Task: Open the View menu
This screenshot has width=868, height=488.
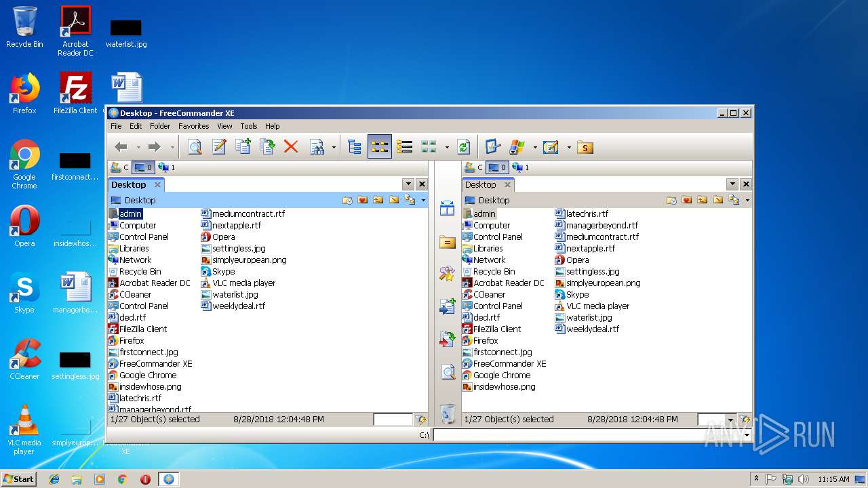Action: point(224,126)
